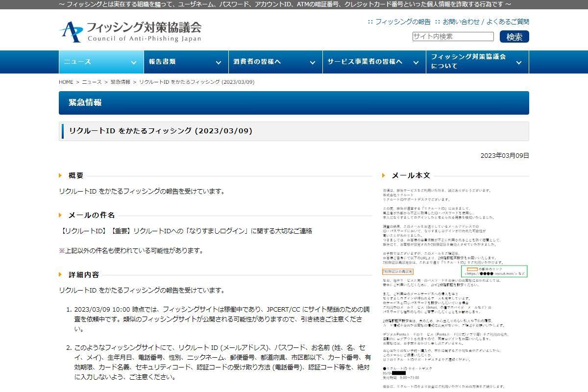Image resolution: width=588 pixels, height=392 pixels.
Task: Click the 緊急情報 blue section banner
Action: click(294, 103)
